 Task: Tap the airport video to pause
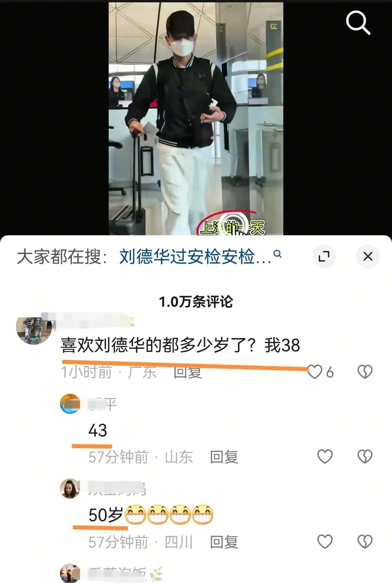pyautogui.click(x=196, y=118)
